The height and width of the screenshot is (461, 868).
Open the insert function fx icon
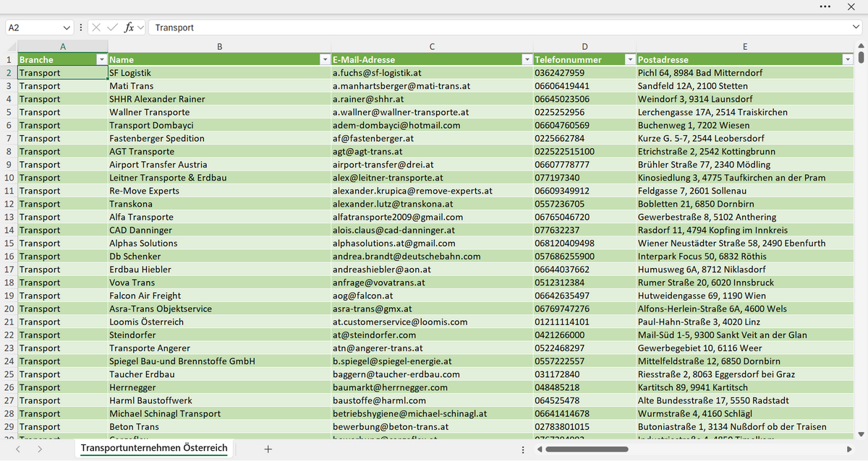[130, 27]
